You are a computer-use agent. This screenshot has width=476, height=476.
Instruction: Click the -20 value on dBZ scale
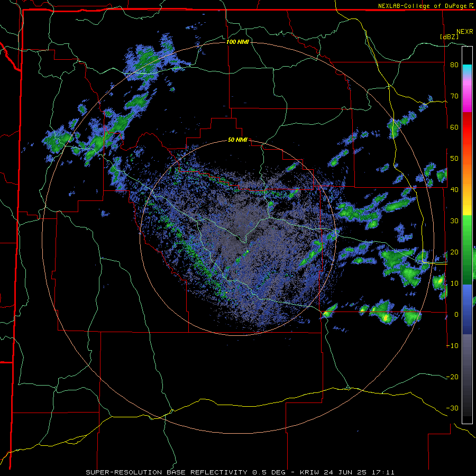452,377
